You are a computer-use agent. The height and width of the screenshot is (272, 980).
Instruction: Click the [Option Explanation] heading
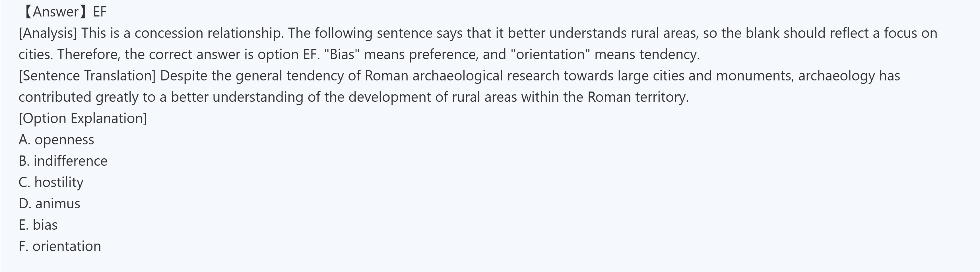[x=82, y=118]
